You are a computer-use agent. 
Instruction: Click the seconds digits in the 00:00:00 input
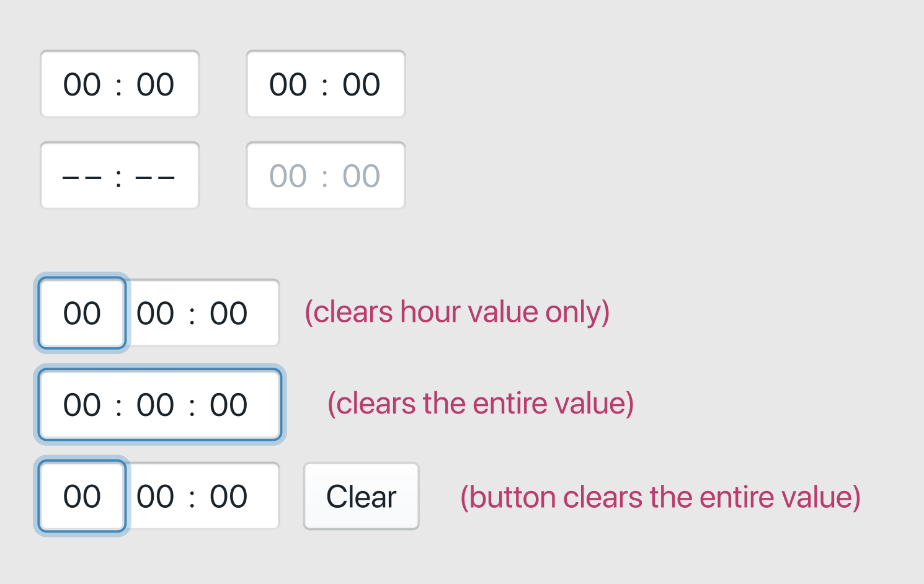pos(229,405)
